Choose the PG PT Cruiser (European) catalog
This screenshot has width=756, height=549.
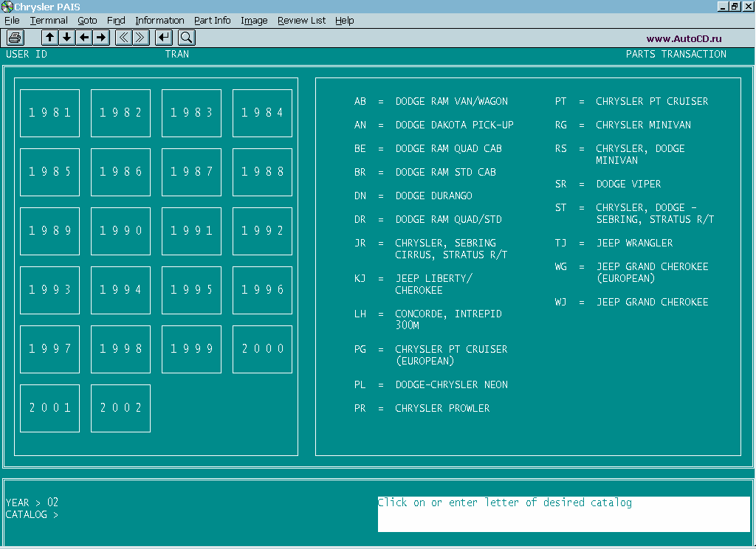(431, 355)
